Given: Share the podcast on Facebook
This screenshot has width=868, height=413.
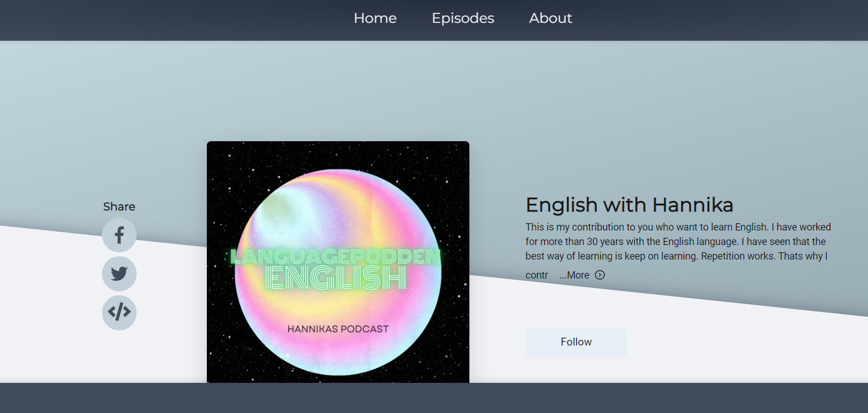Looking at the screenshot, I should [119, 235].
